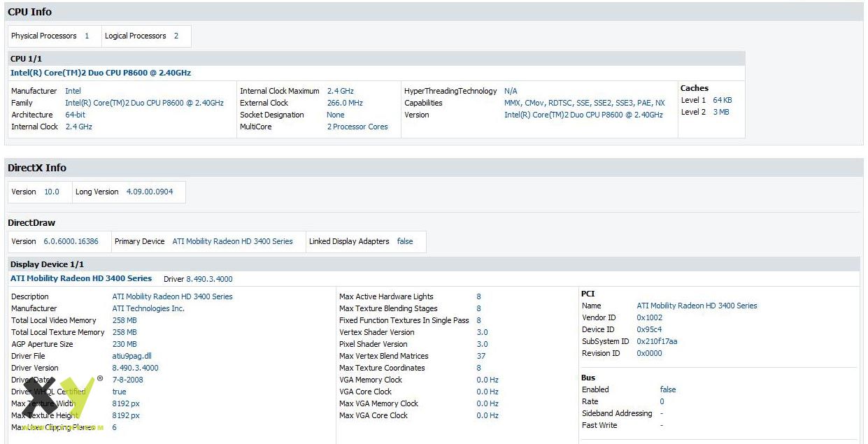This screenshot has height=444, width=868.
Task: Select the bold CPU name under CPU 1/1
Action: tap(101, 73)
